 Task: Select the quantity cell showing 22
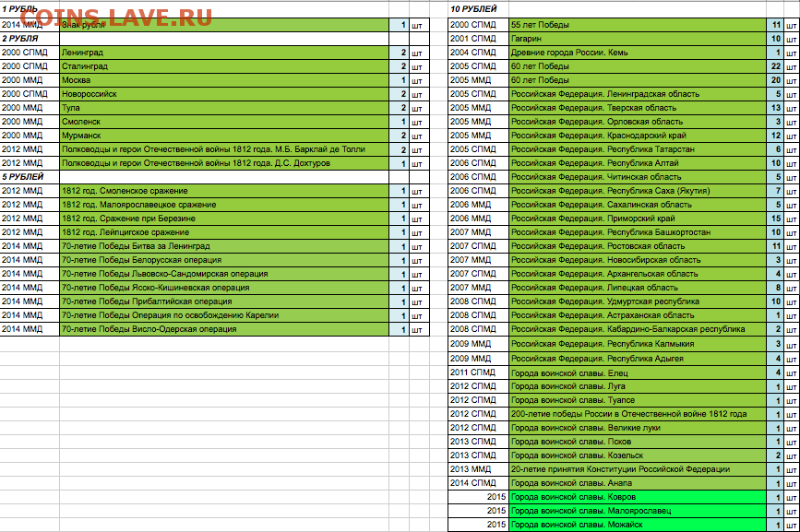775,66
